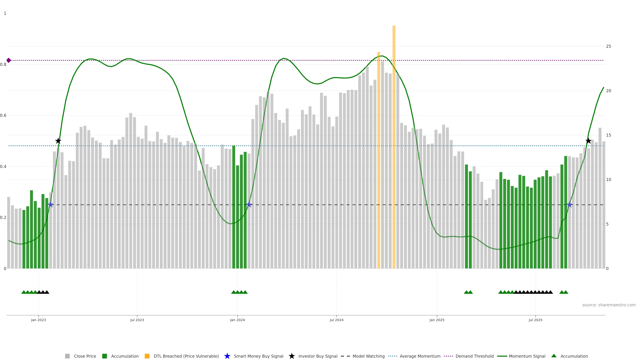
Task: Click the blue star marker in early 2023
Action: tap(51, 205)
